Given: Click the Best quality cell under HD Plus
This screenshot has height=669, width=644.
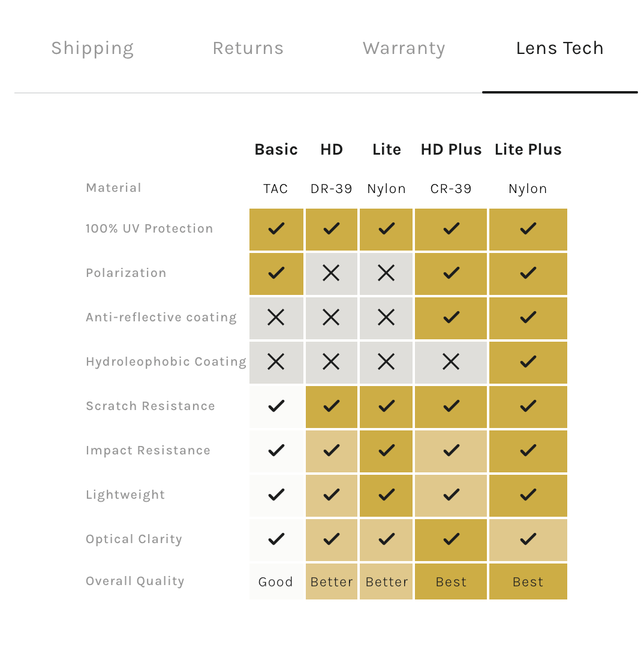Looking at the screenshot, I should (451, 581).
